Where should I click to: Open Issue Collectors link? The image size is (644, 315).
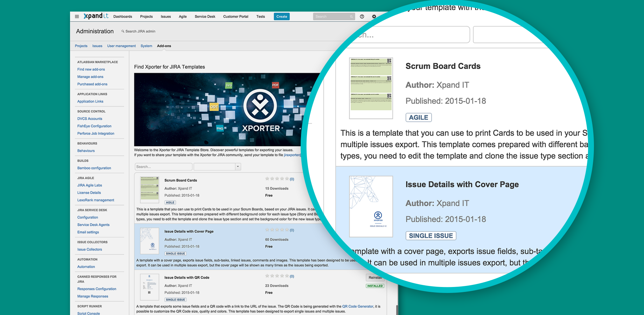click(x=90, y=250)
